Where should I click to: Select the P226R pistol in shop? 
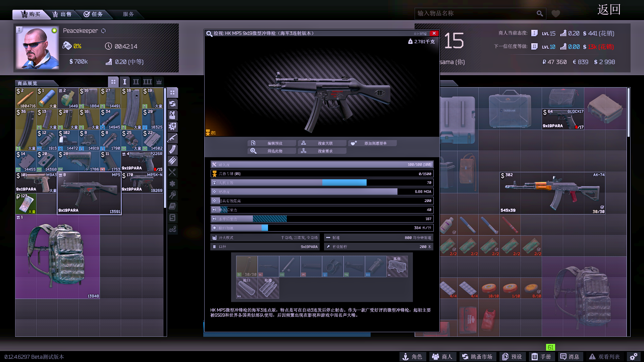[x=142, y=162]
